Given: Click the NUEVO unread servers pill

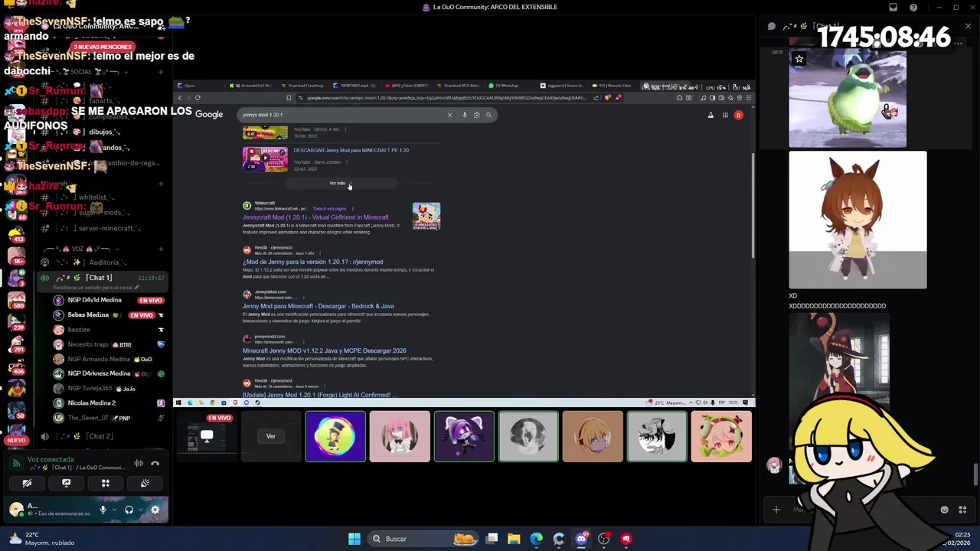Looking at the screenshot, I should (x=15, y=440).
